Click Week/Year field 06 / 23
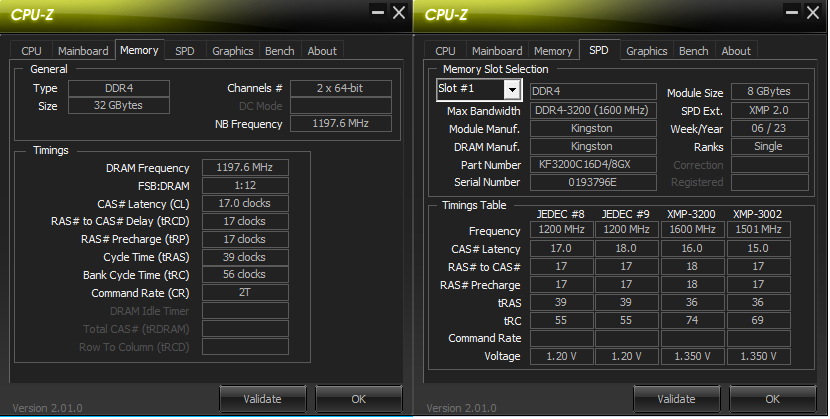 (770, 129)
